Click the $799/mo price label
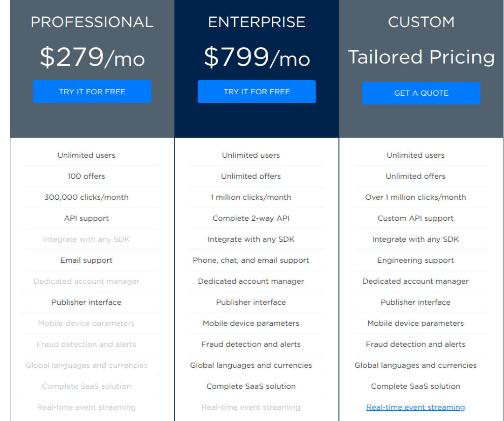Viewport: 504px width, 421px height. click(x=256, y=58)
